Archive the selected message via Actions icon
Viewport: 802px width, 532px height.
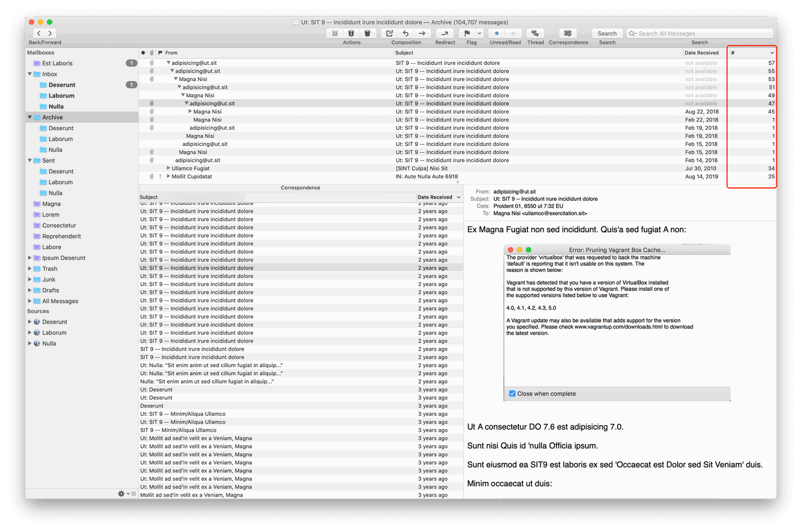tap(335, 33)
